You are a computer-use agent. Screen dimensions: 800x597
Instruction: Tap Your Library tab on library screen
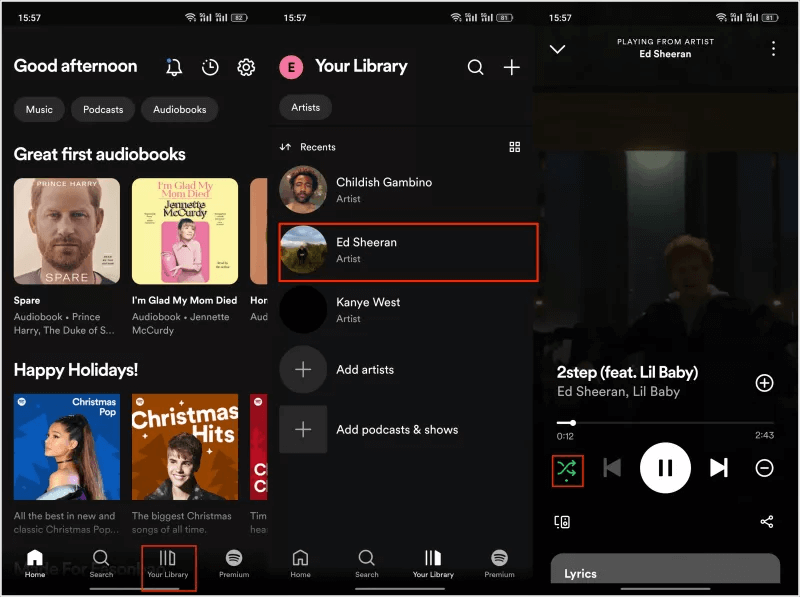point(433,563)
